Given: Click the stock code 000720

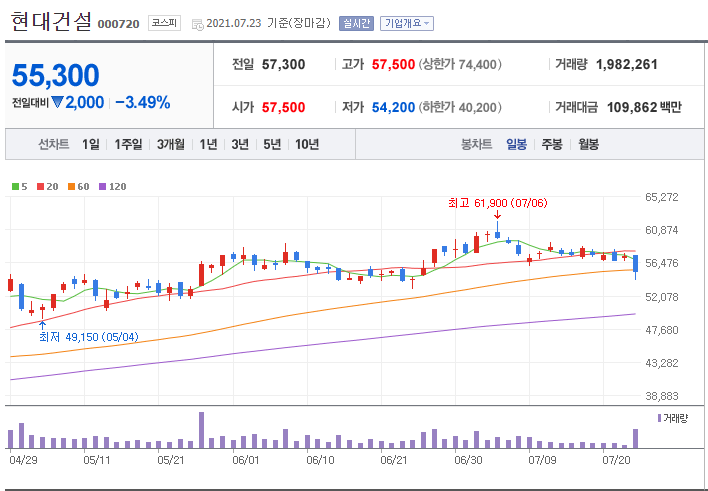Looking at the screenshot, I should (119, 24).
